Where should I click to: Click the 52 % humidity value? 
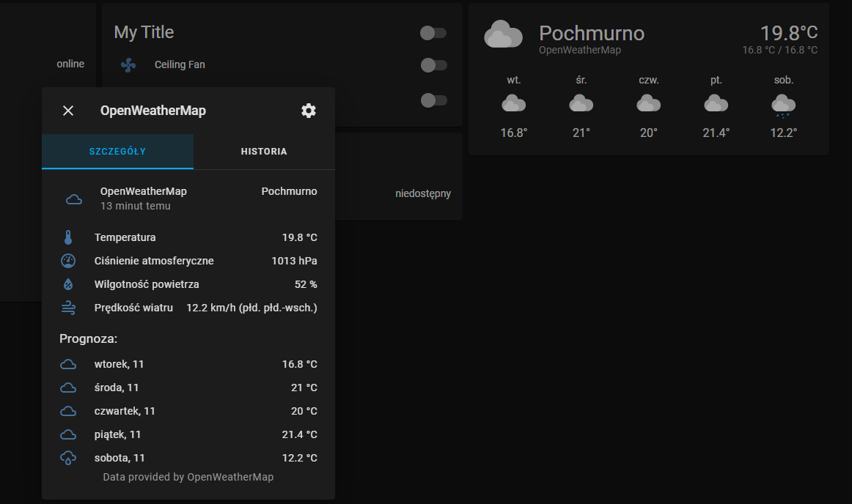306,284
